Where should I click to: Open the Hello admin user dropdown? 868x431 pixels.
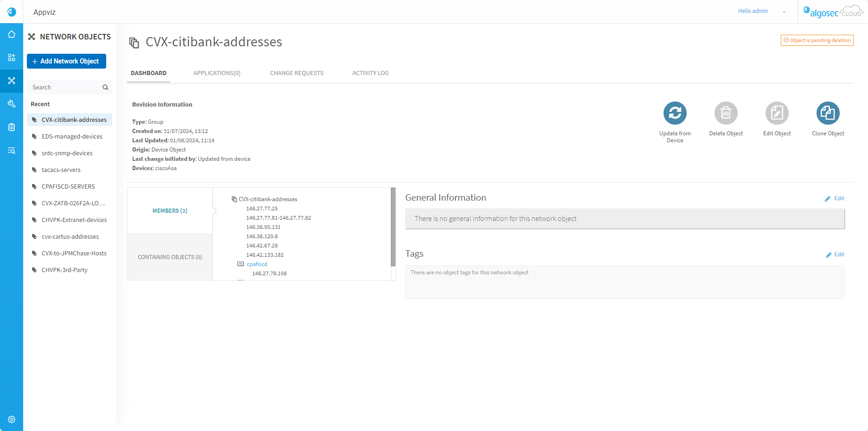pos(784,12)
